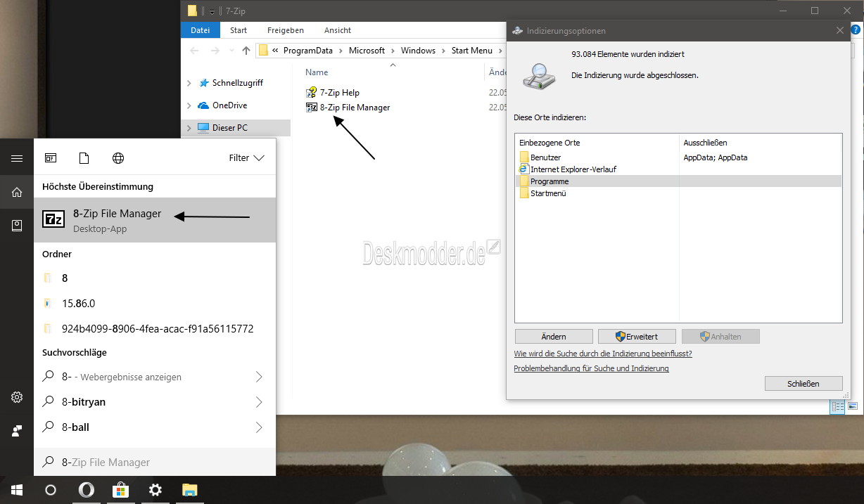
Task: Open link Wie wird die Suche beeinflusst
Action: [603, 354]
